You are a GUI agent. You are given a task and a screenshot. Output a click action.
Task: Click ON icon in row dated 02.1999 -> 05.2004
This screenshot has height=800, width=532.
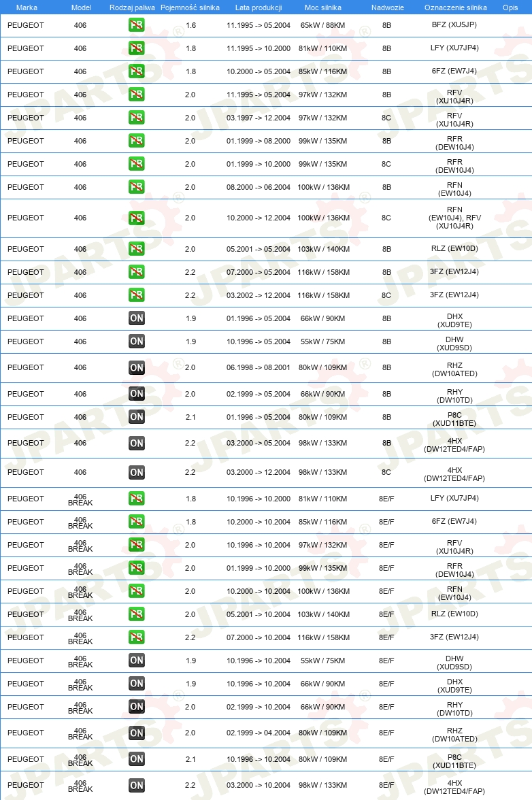coord(136,394)
